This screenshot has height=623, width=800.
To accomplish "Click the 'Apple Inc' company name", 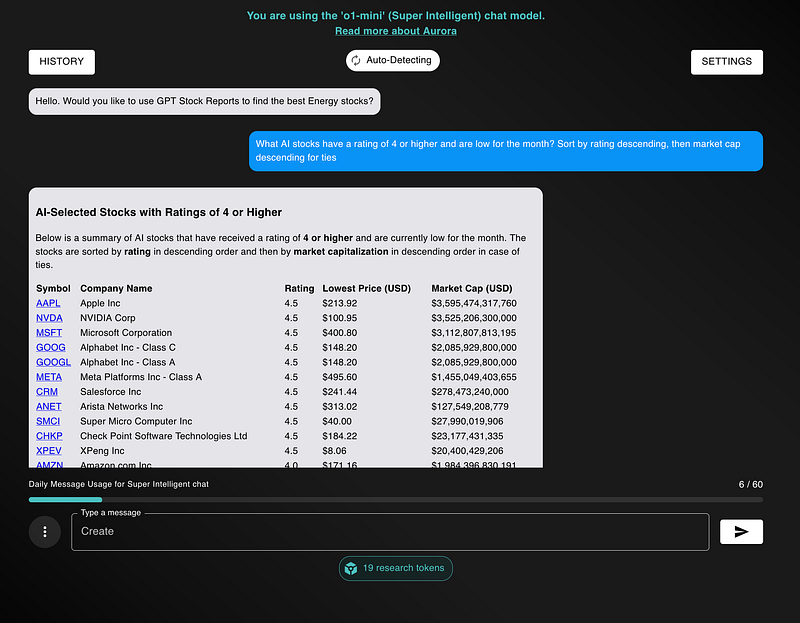I will [x=100, y=303].
